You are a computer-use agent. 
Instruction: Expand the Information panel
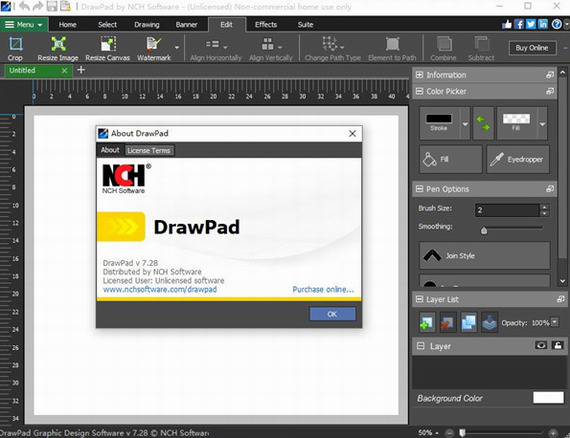coord(420,75)
